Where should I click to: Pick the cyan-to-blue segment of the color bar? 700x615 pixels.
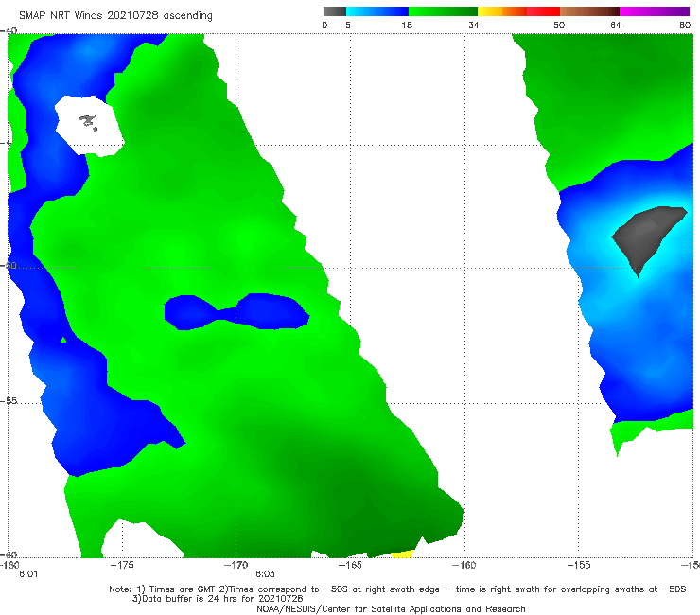pos(377,11)
